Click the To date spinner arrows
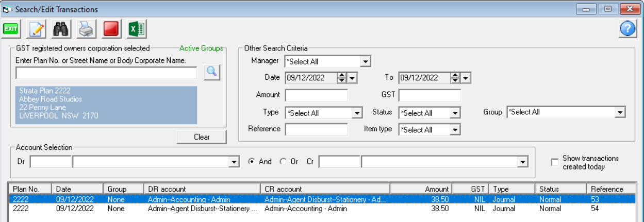This screenshot has width=644, height=222. [x=455, y=78]
